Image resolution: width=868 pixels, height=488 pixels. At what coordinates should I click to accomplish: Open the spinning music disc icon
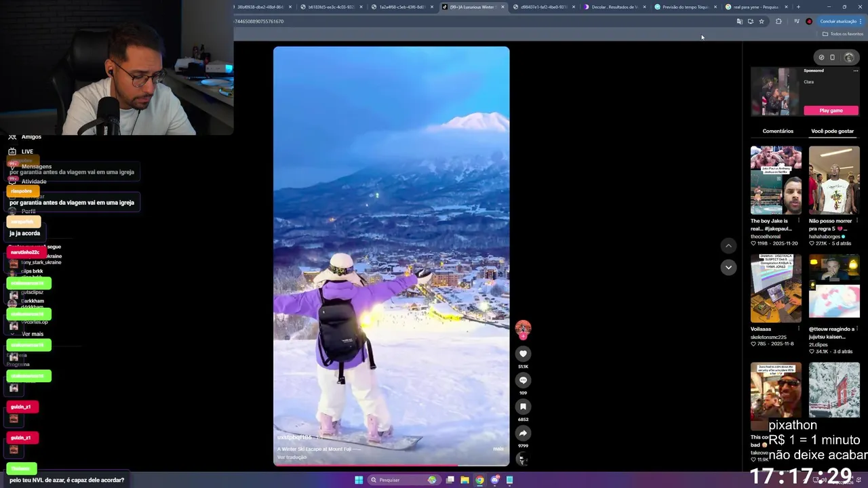click(522, 459)
